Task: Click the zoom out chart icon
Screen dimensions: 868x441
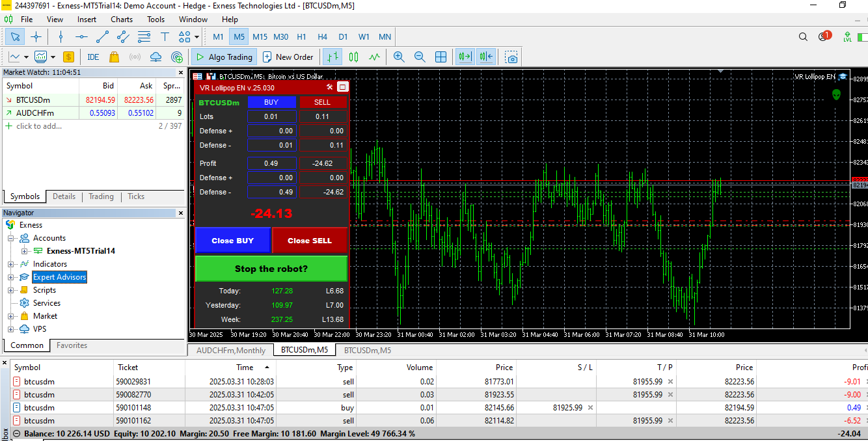Action: coord(420,57)
